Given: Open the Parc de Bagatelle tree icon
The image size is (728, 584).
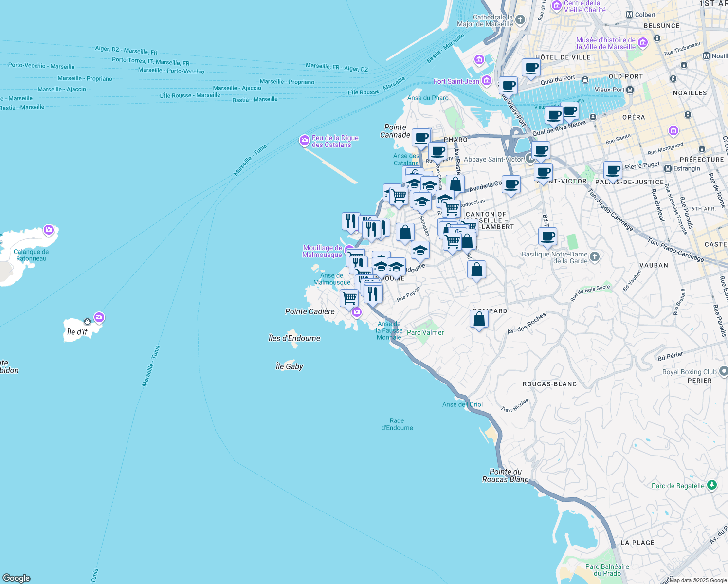Looking at the screenshot, I should 712,485.
